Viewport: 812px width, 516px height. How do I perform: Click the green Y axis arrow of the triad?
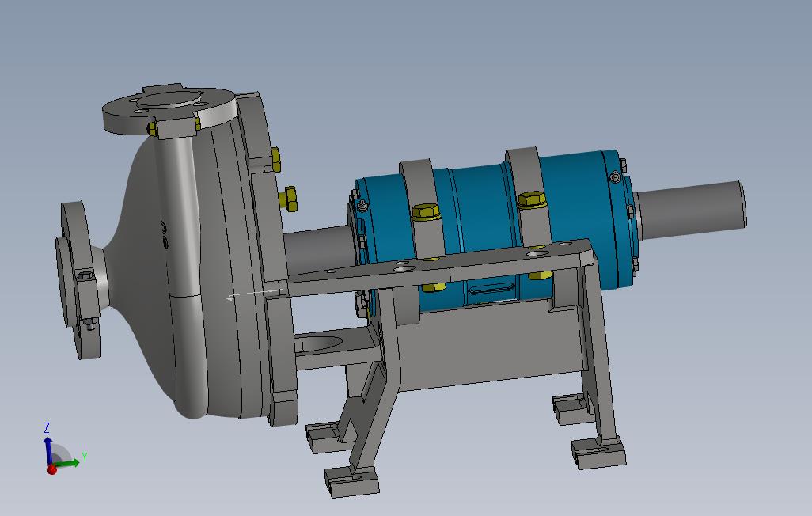tap(67, 462)
